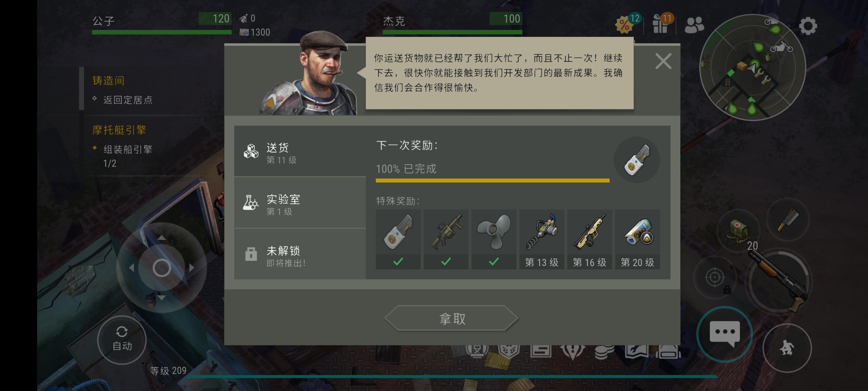Open the circular minimap
Screen dimensions: 868x391
752,67
